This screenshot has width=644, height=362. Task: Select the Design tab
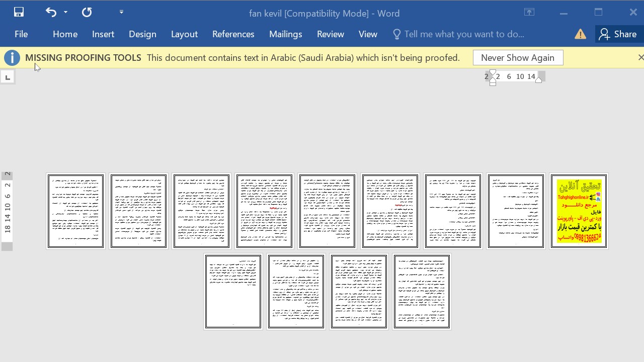tap(142, 34)
